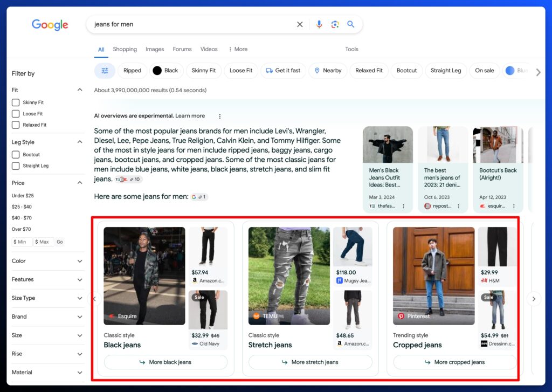Image resolution: width=552 pixels, height=392 pixels.
Task: Switch to the Images tab
Action: pos(155,49)
